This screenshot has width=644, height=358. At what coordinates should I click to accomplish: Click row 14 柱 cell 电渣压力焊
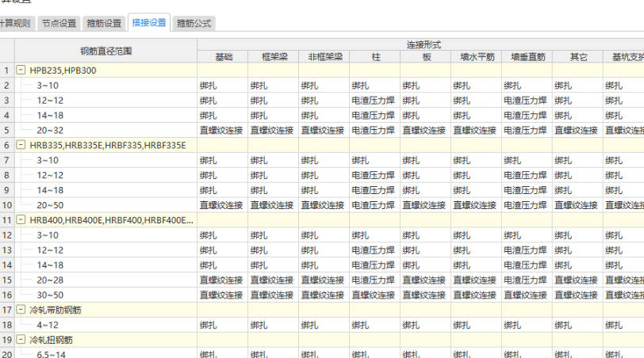pyautogui.click(x=374, y=265)
